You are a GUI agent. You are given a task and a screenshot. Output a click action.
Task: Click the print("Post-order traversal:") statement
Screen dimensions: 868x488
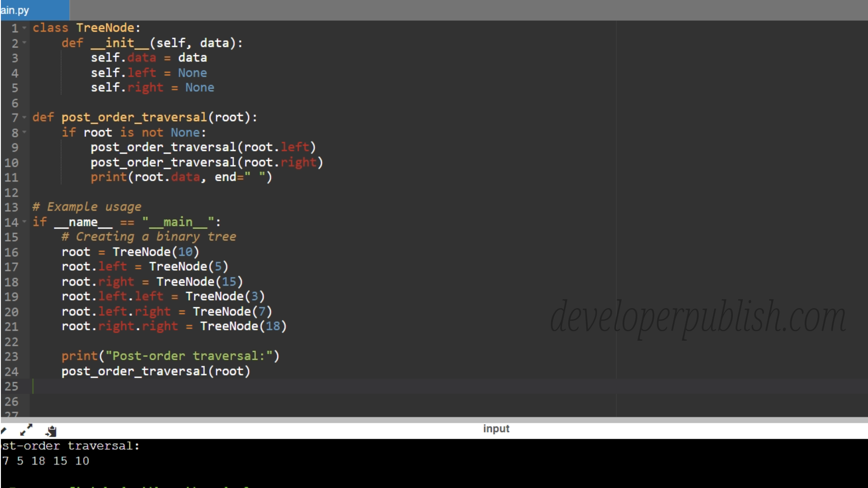[170, 356]
